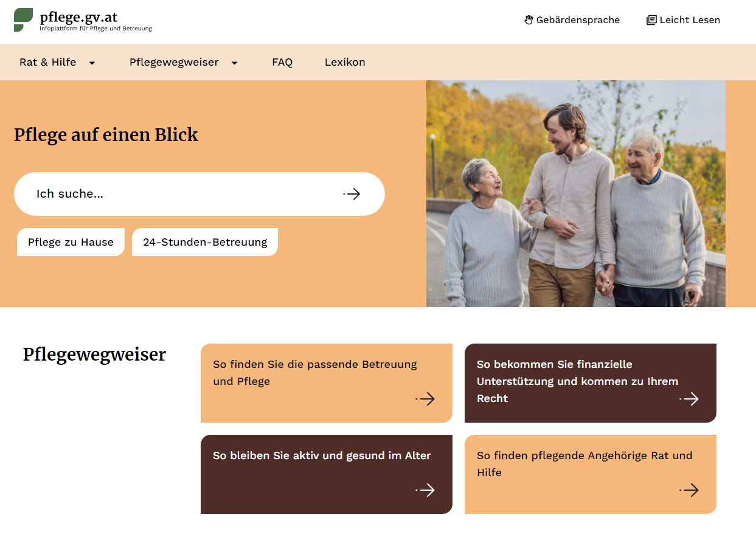Click arrow on finanzielle Unterstützung card

click(x=689, y=399)
